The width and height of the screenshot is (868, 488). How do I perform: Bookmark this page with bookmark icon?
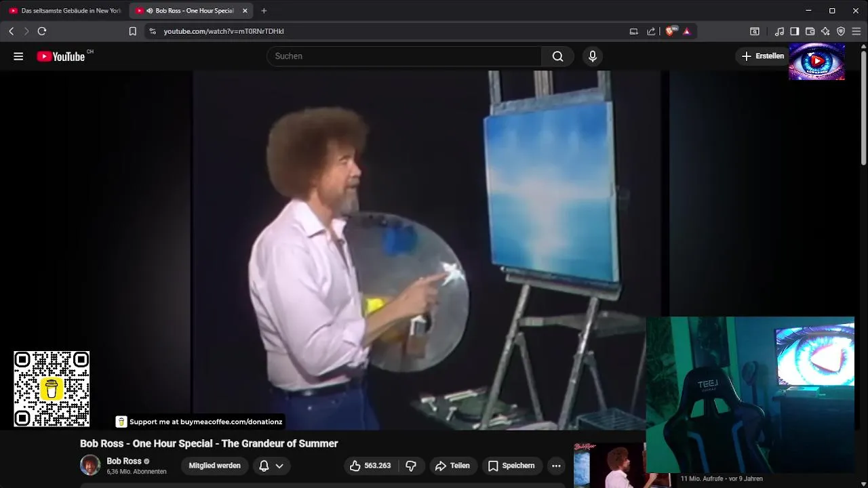point(133,31)
